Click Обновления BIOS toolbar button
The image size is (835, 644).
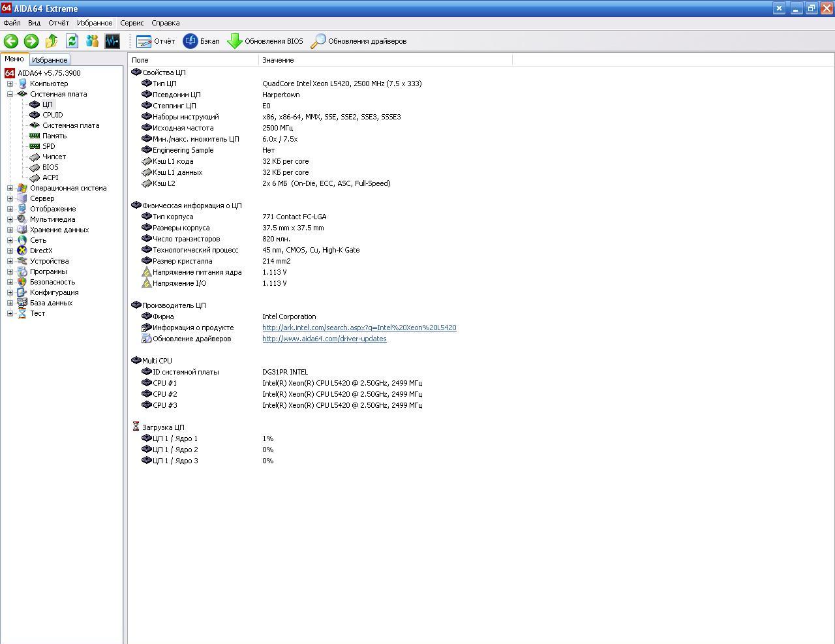265,41
